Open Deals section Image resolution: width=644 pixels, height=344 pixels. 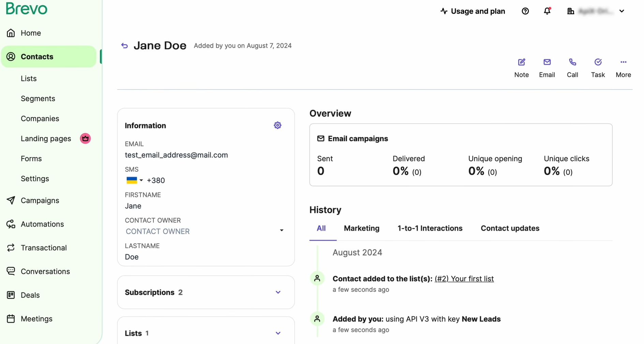30,295
